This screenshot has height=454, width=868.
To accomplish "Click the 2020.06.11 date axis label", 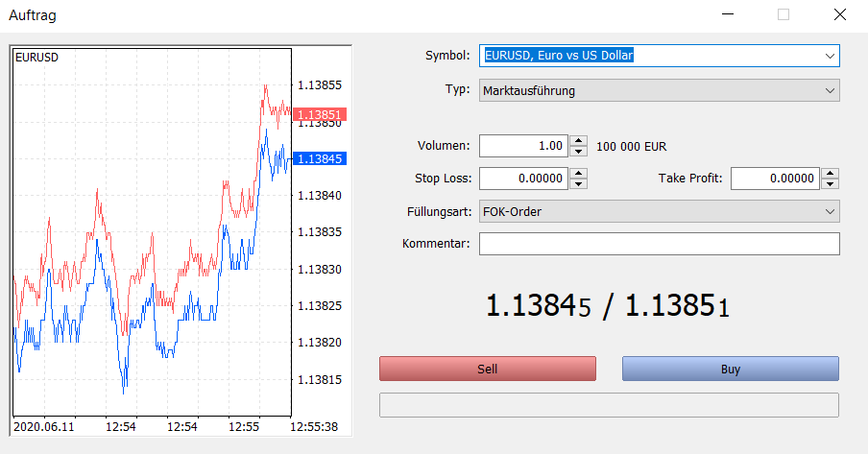I will (44, 427).
